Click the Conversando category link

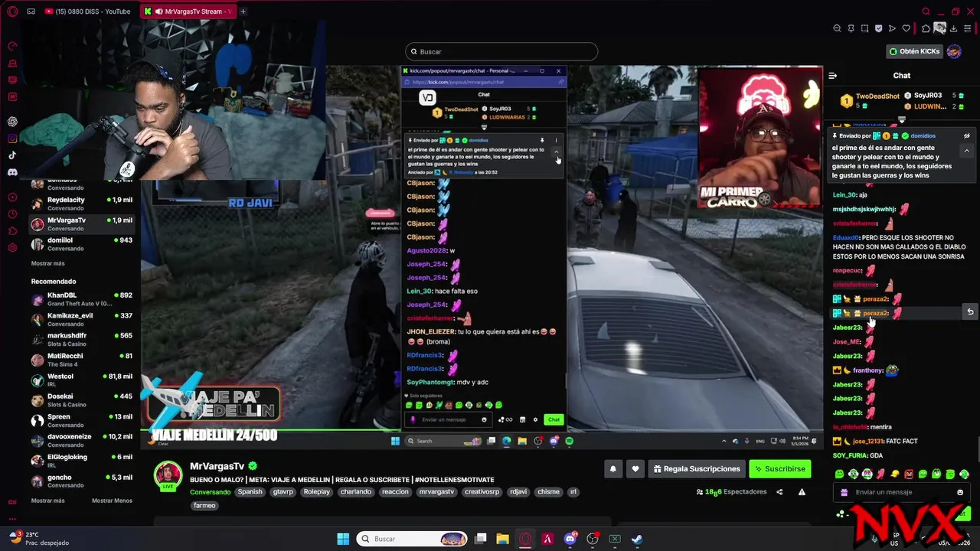click(210, 492)
